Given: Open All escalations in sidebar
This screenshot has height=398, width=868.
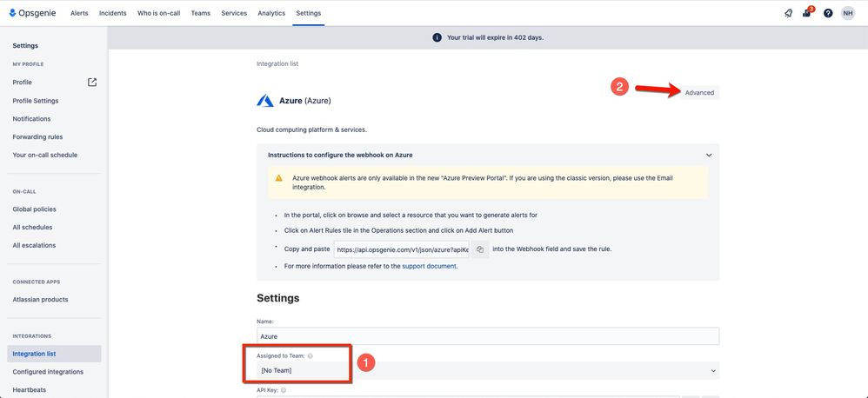Looking at the screenshot, I should (x=34, y=245).
